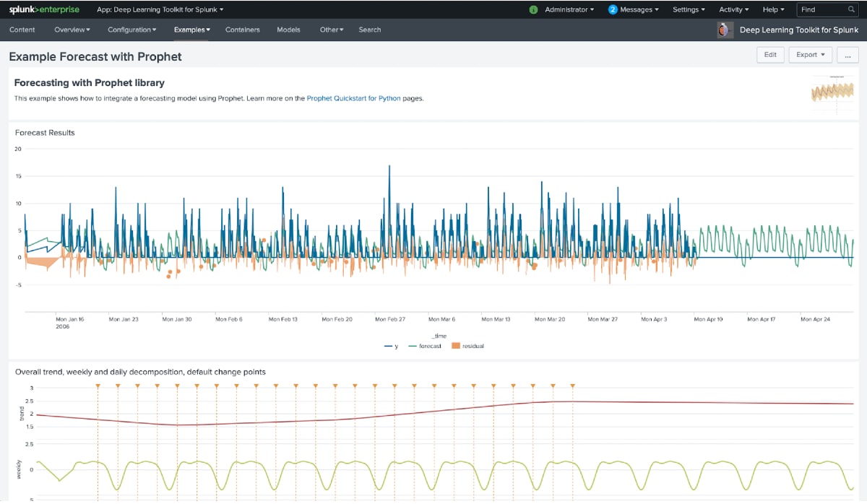The height and width of the screenshot is (504, 867).
Task: Open the Export dropdown button
Action: click(x=810, y=55)
